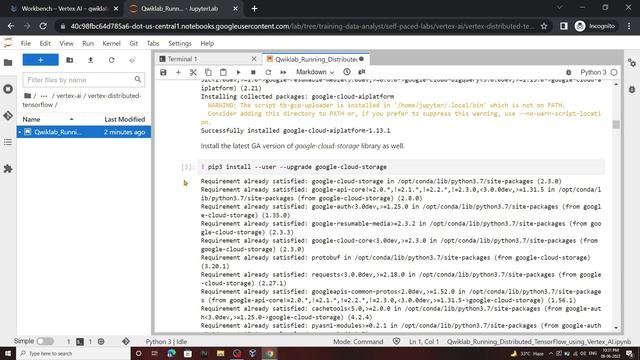Image resolution: width=640 pixels, height=360 pixels.
Task: Click the kernel status circle
Action: pos(614,72)
